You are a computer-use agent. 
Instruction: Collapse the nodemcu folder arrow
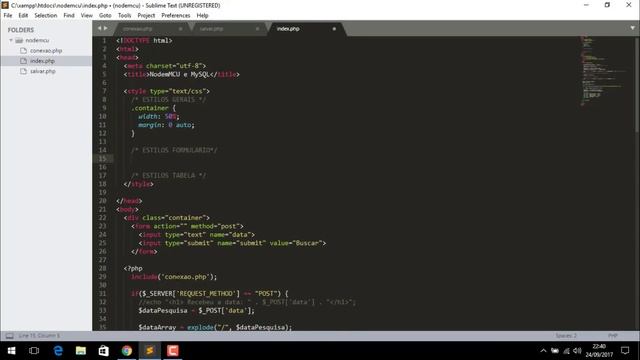point(11,40)
